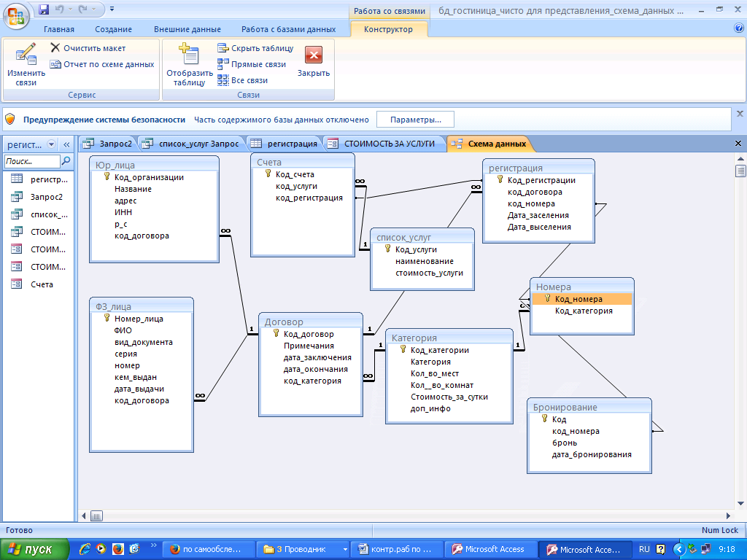Click the Office button logo

pyautogui.click(x=16, y=16)
